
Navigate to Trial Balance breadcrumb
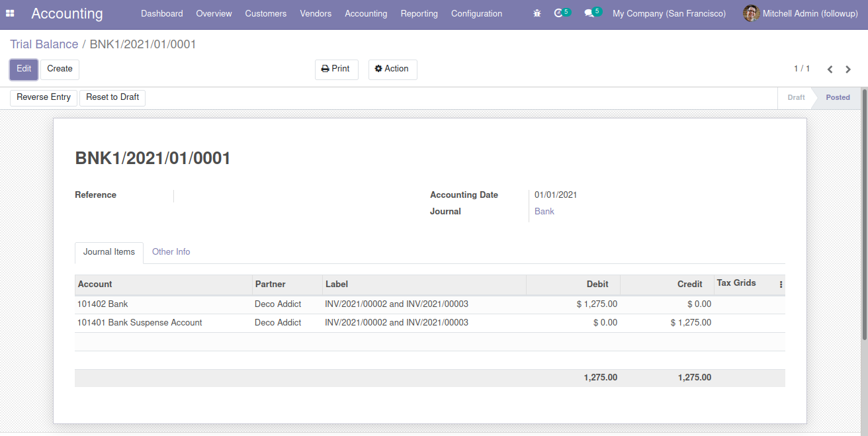(44, 44)
